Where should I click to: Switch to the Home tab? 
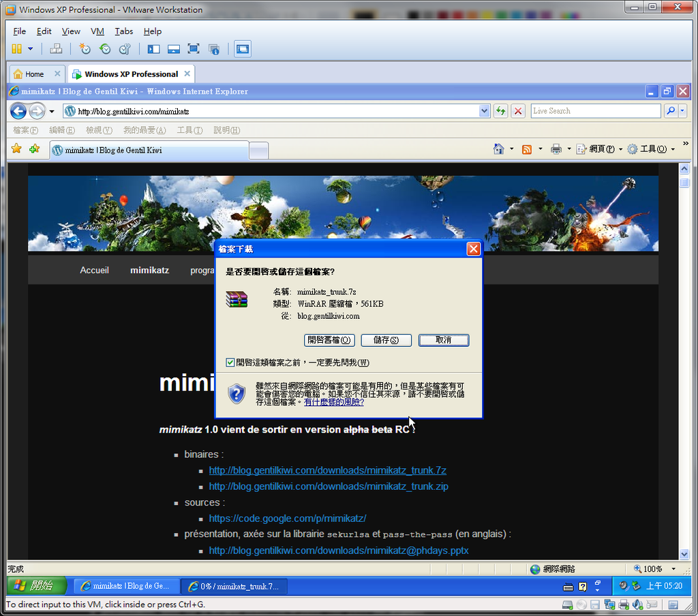click(x=34, y=74)
